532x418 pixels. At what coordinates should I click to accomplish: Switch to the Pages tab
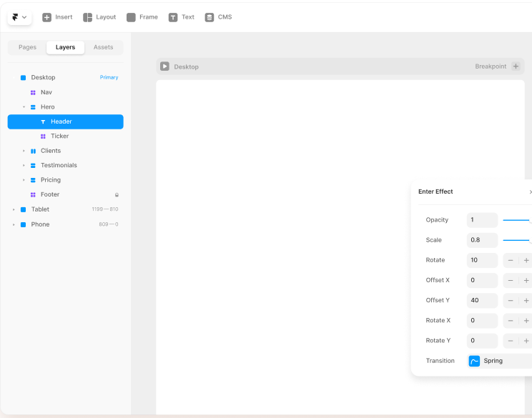point(27,47)
